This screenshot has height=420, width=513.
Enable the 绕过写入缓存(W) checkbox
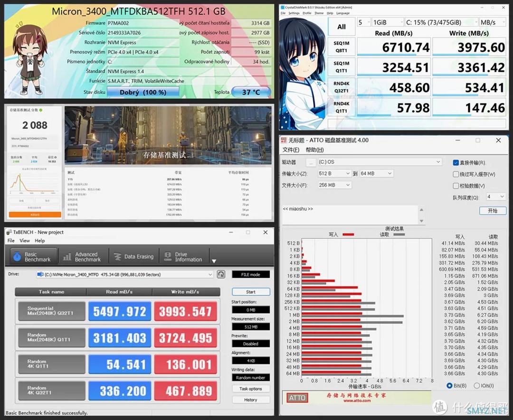tap(456, 174)
